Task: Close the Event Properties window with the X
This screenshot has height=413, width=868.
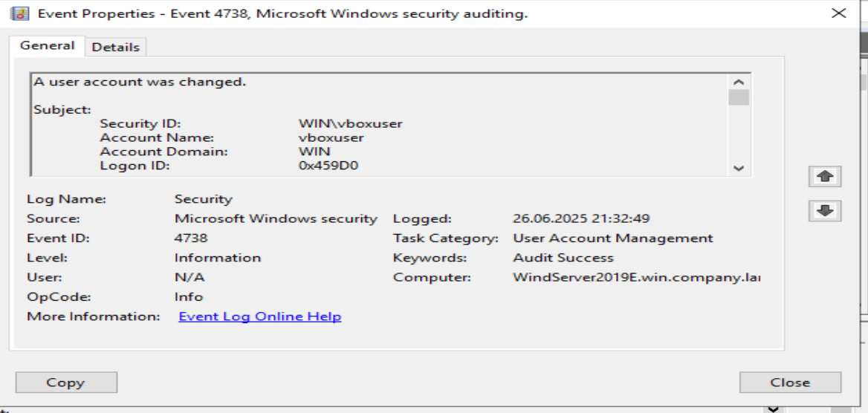Action: (x=839, y=13)
